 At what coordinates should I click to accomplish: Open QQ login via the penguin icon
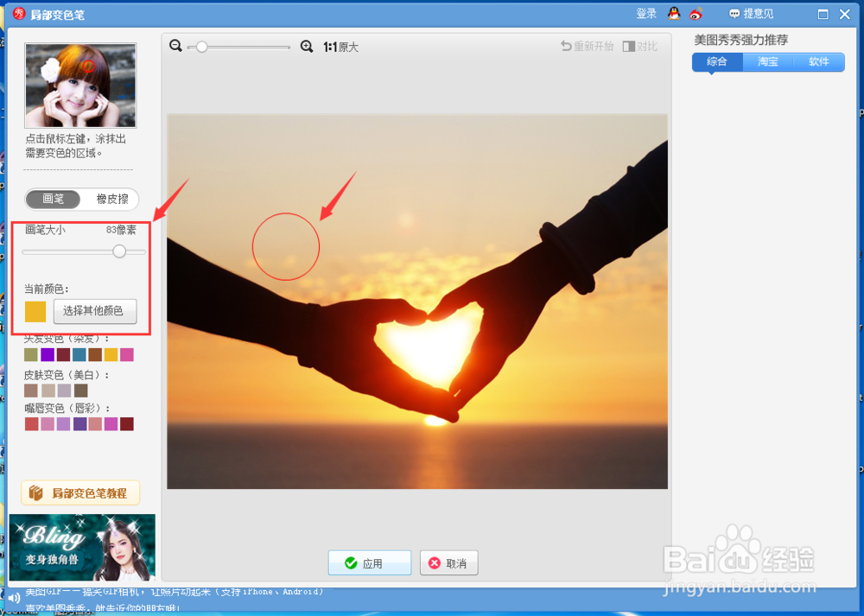(x=674, y=13)
